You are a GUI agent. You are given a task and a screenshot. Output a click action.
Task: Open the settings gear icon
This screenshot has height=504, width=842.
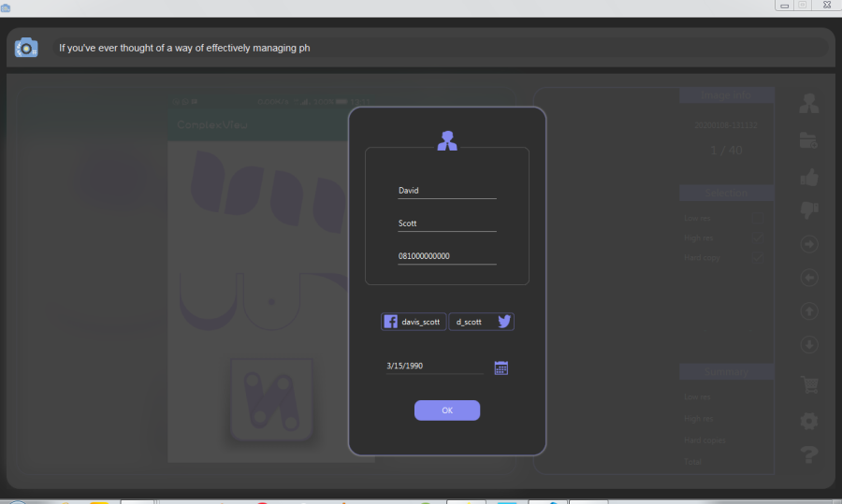(x=809, y=421)
